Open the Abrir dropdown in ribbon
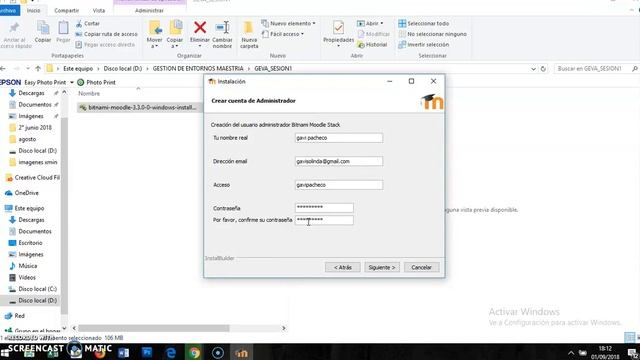This screenshot has height=360, width=640. [370, 24]
